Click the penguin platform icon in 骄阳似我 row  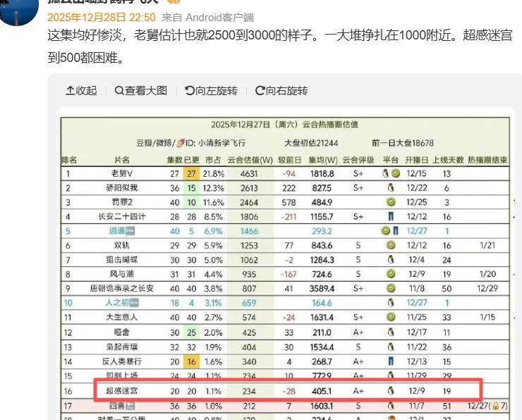(x=391, y=188)
